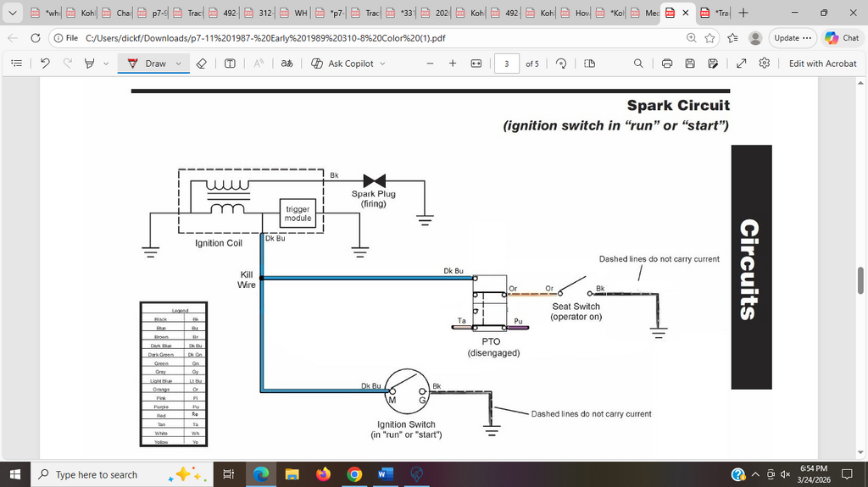Expand the Ask Copilot dropdown
Screen dimensions: 868x487
click(382, 64)
